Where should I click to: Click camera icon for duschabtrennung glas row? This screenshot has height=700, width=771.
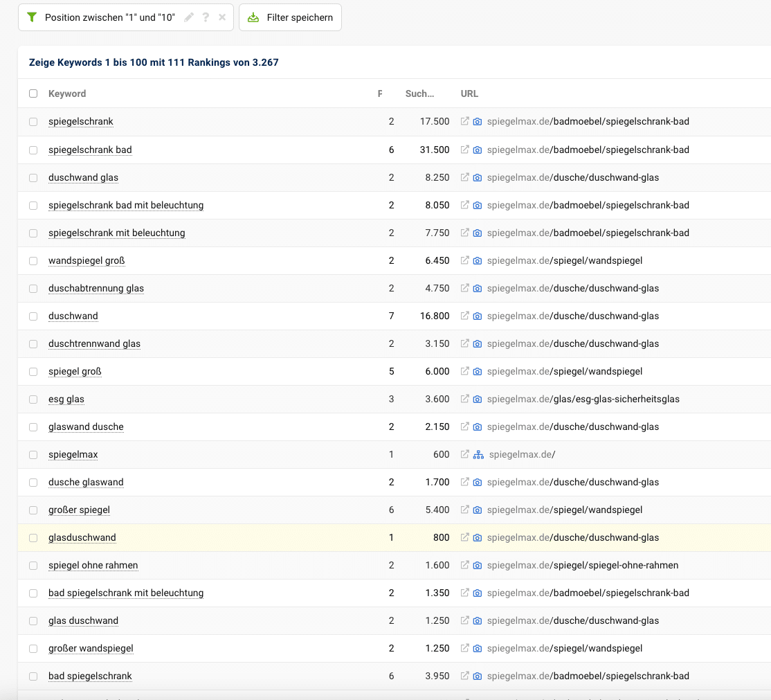(478, 288)
